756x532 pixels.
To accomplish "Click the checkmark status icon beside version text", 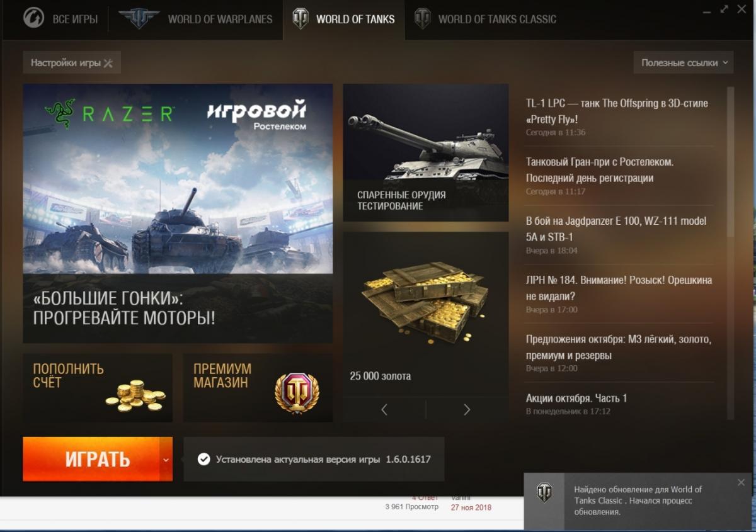I will (203, 459).
